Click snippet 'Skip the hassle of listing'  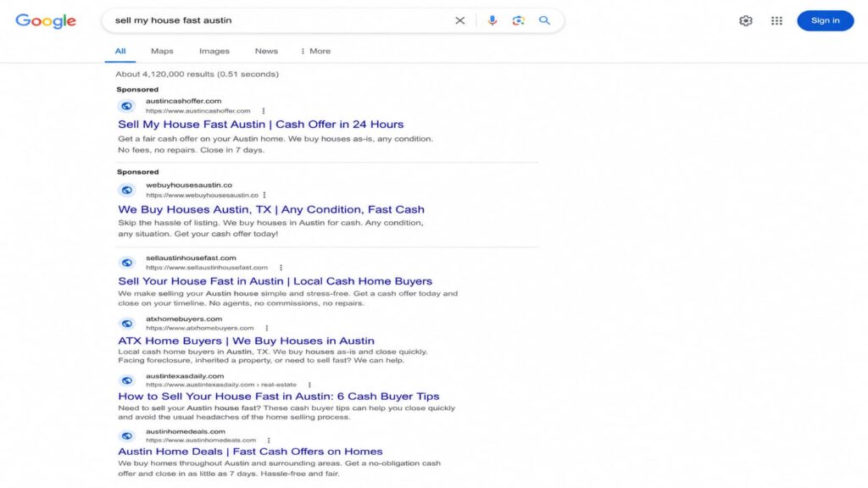(270, 228)
